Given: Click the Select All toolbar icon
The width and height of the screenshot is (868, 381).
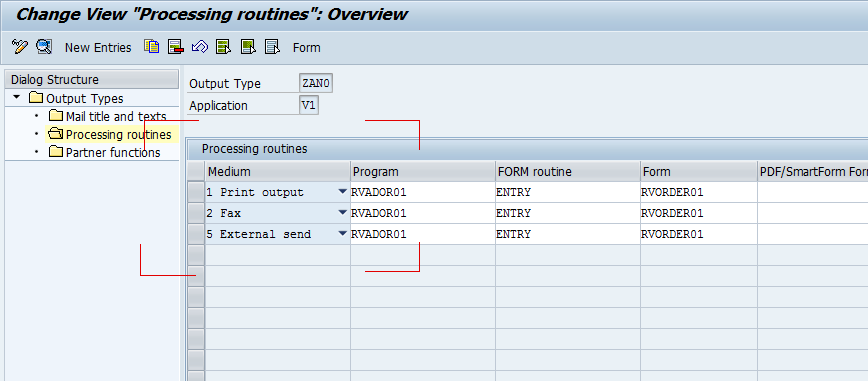Looking at the screenshot, I should [x=224, y=47].
